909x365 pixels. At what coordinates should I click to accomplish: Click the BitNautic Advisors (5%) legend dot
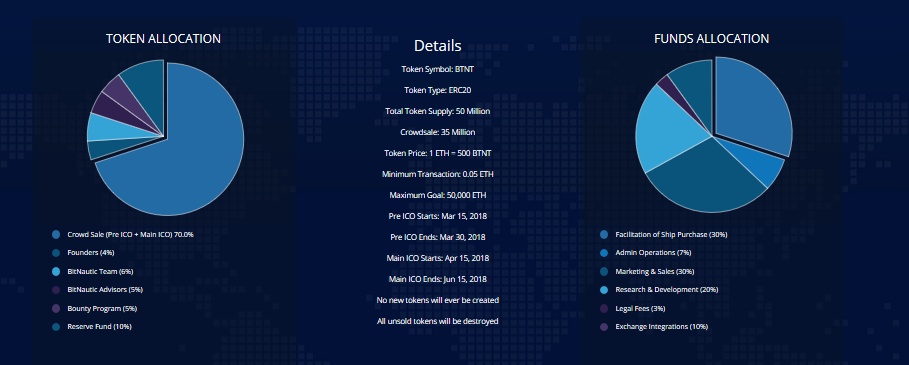coord(56,290)
